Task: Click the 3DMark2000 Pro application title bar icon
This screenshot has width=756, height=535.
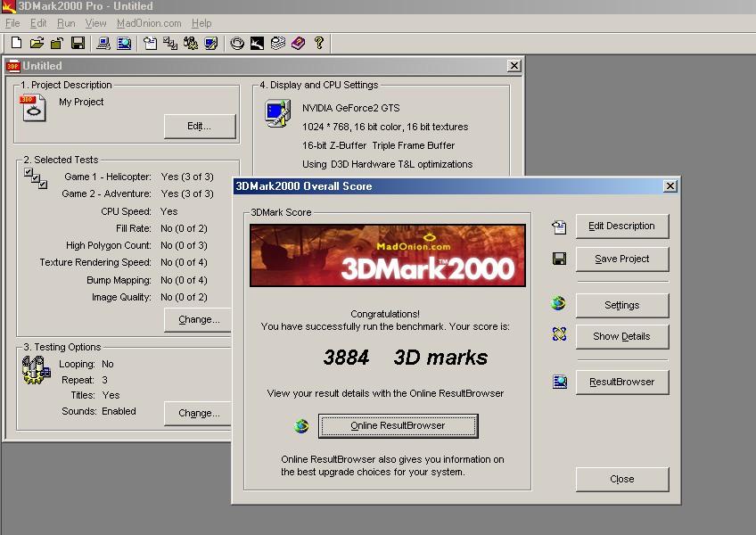Action: [8, 6]
